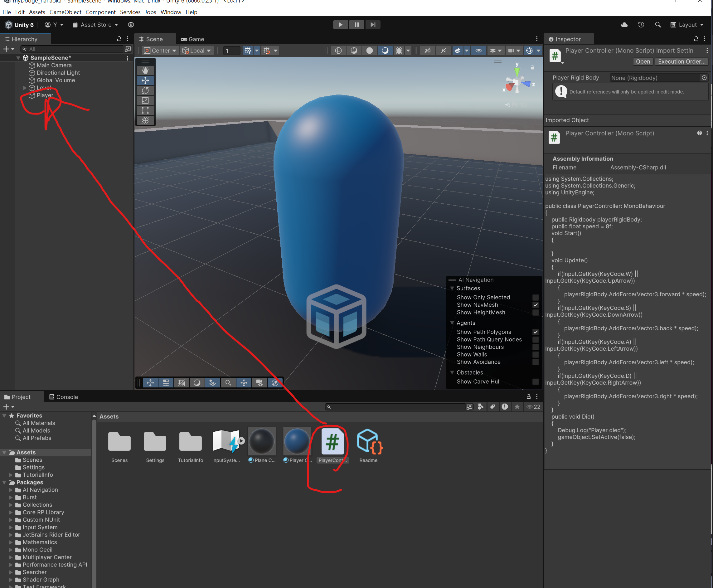Open the GameObject menu
This screenshot has height=588, width=713.
click(x=65, y=12)
